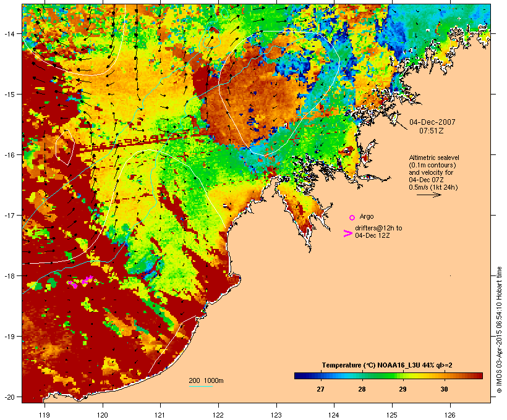Click the magenta Argo circle legend symbol
Image resolution: width=507 pixels, height=420 pixels.
click(352, 217)
